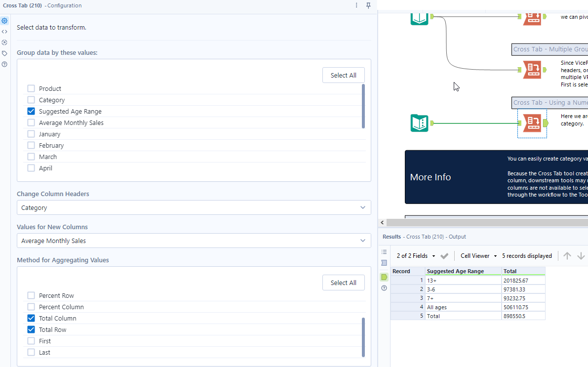Select the green Output anchor icon in Results
Image resolution: width=588 pixels, height=367 pixels.
pos(384,277)
